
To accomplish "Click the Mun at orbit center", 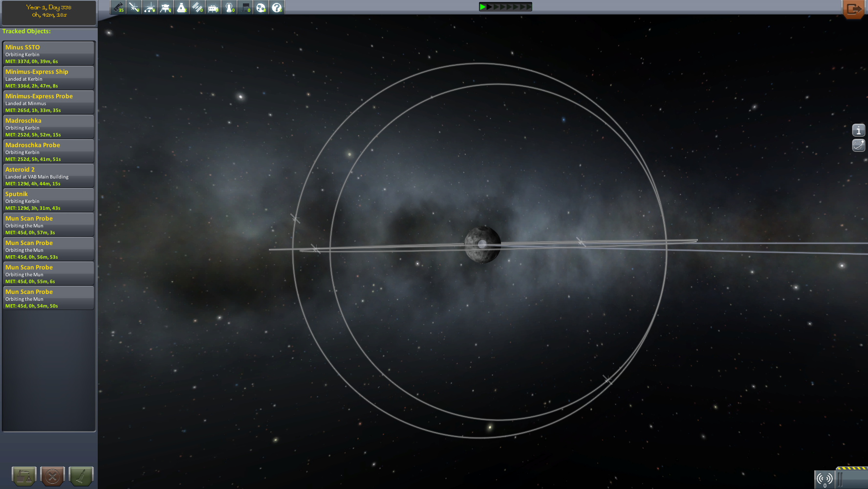I will point(482,244).
